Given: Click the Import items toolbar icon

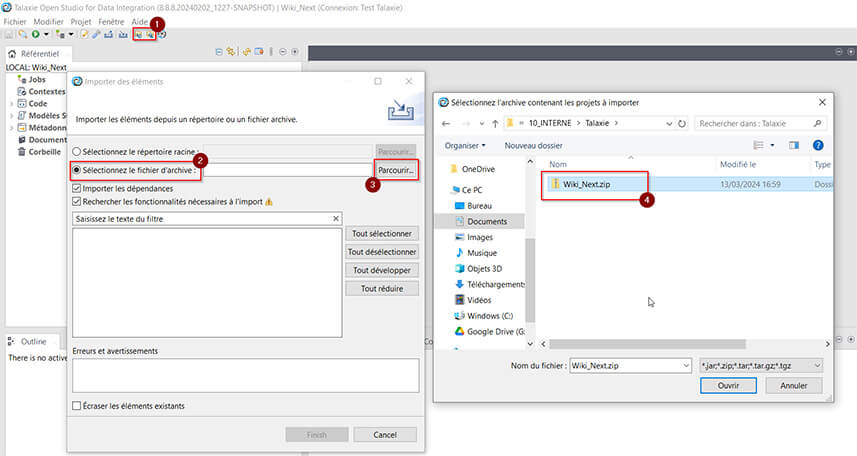Looking at the screenshot, I should tap(139, 34).
